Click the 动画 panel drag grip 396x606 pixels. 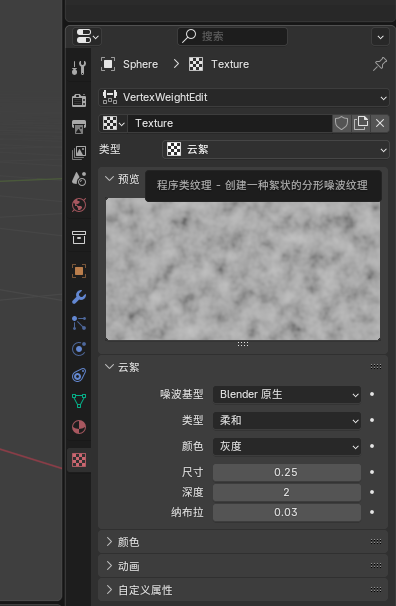376,566
